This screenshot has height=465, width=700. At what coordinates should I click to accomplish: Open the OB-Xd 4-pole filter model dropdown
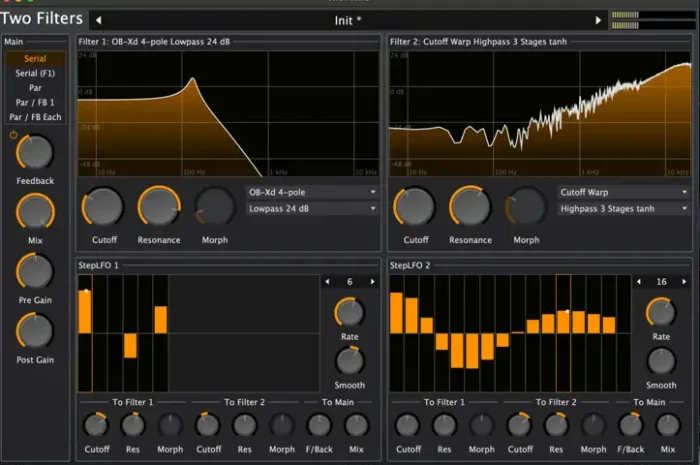coord(311,191)
